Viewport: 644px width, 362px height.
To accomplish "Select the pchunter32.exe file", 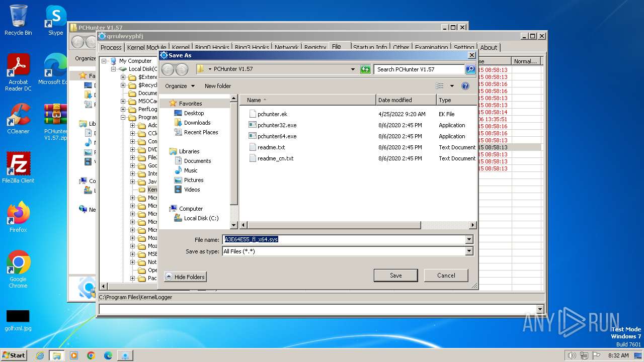I will [277, 125].
